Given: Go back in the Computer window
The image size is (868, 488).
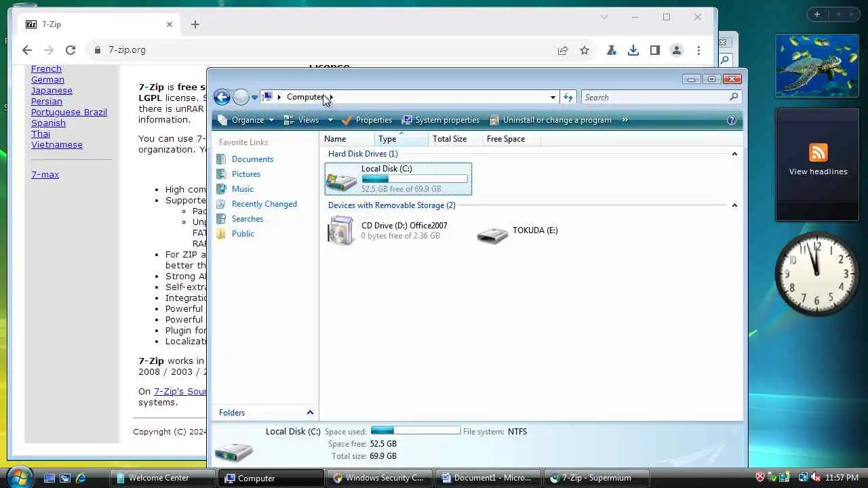Looking at the screenshot, I should click(222, 97).
